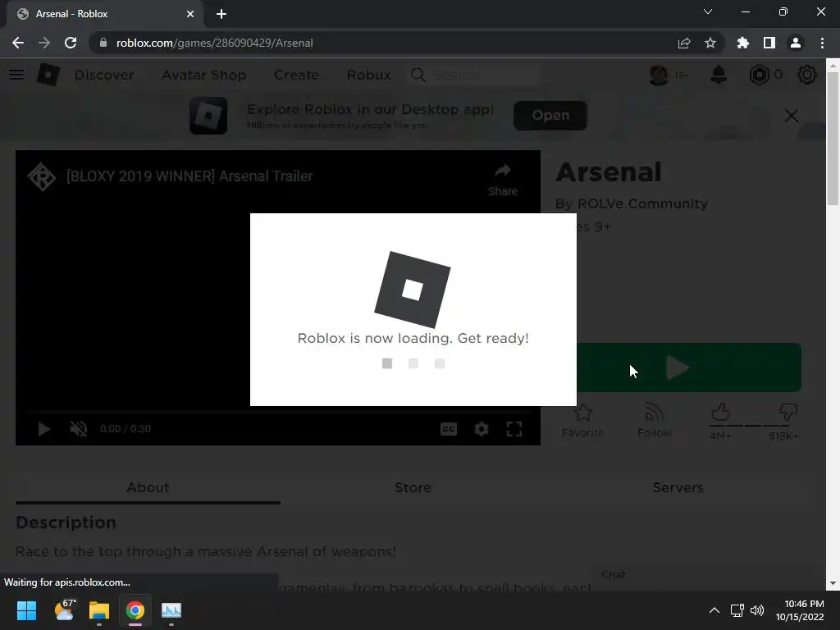Close the Arsenal - Roblox tab
Screen dimensions: 840x630
click(x=190, y=14)
